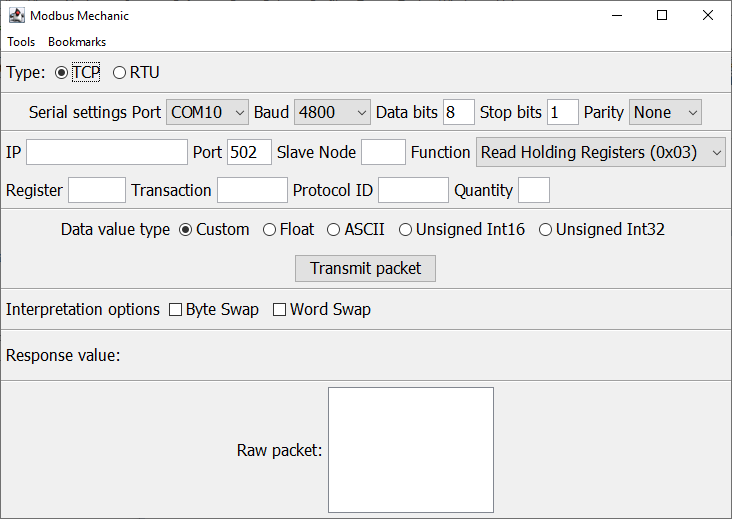The height and width of the screenshot is (519, 732).
Task: Click the IP address input field
Action: click(107, 152)
